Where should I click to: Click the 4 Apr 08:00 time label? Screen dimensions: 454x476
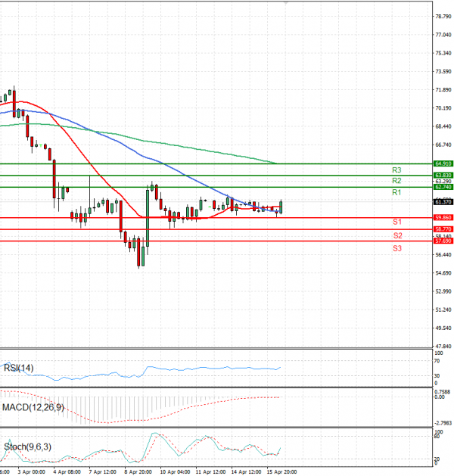pos(67,472)
